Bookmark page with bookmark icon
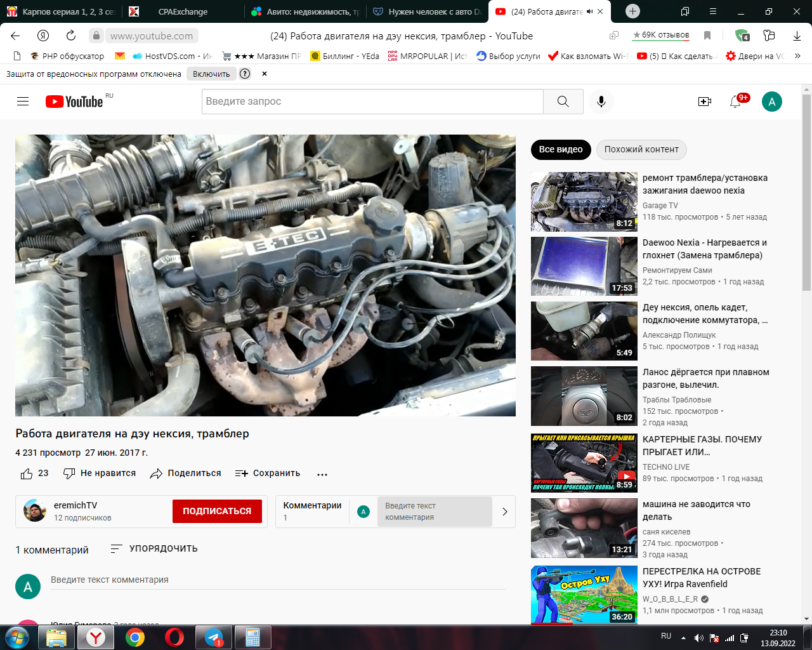The width and height of the screenshot is (812, 650). [707, 36]
